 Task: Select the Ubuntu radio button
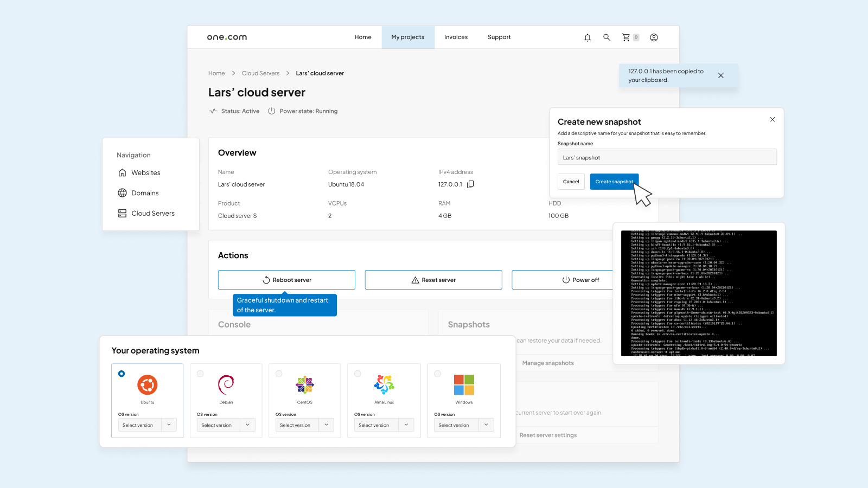pos(122,374)
